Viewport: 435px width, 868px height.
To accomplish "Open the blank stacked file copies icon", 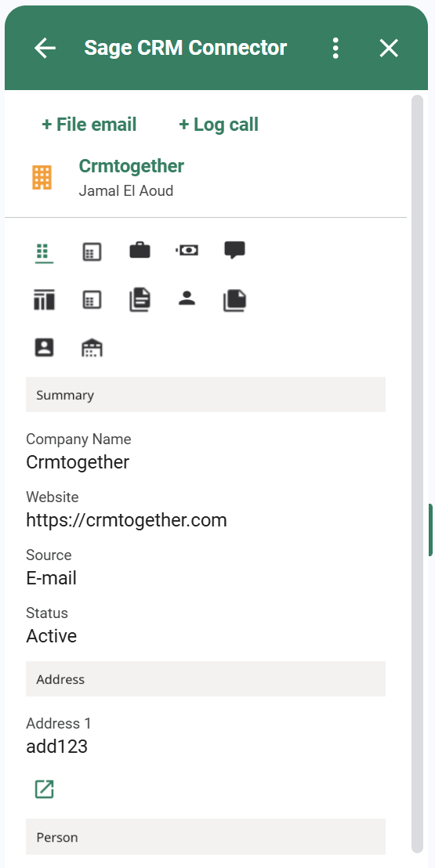I will click(235, 300).
